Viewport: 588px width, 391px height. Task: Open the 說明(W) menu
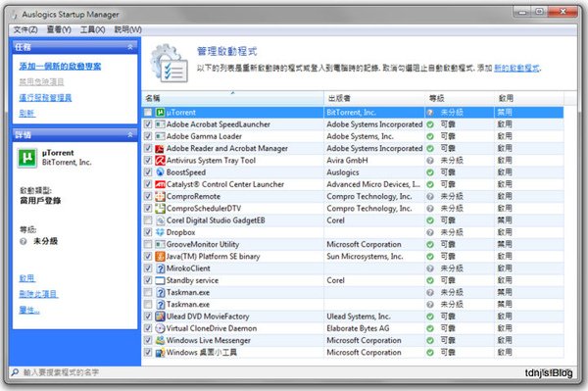pyautogui.click(x=127, y=29)
